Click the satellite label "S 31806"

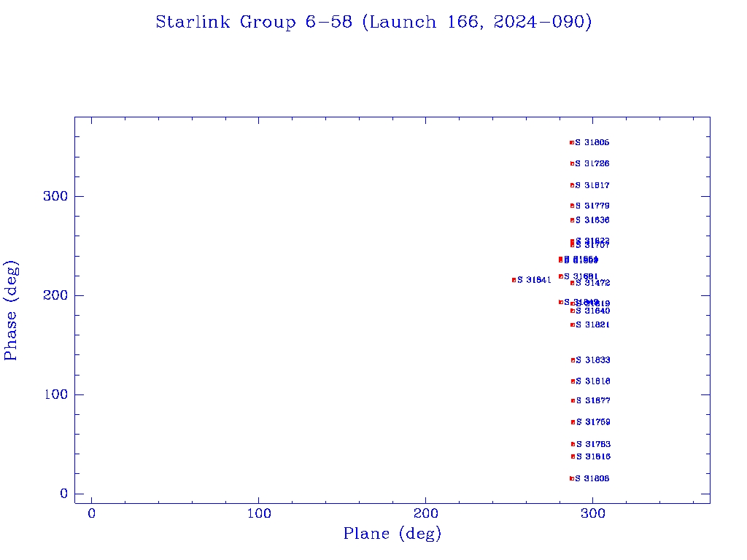[x=592, y=142]
